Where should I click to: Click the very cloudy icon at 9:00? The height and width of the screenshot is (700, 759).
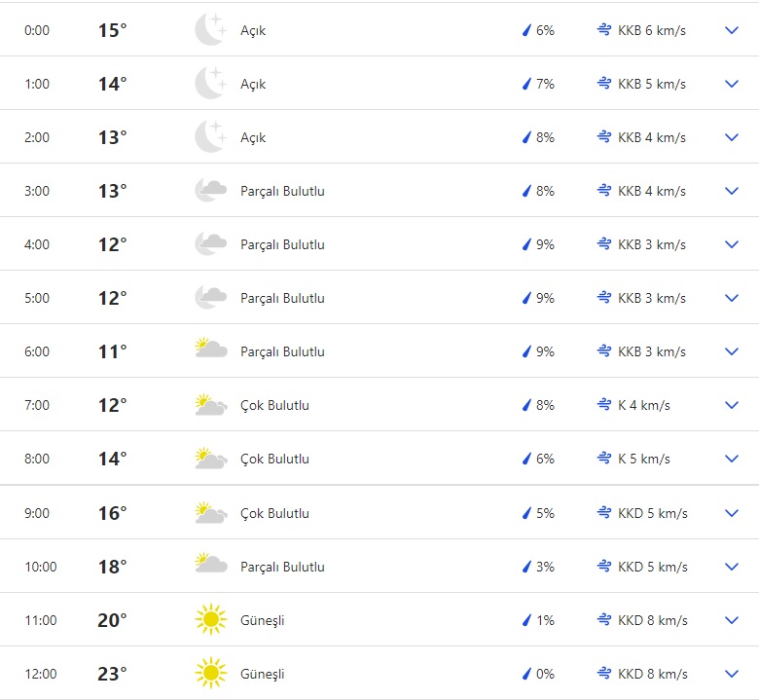[210, 513]
